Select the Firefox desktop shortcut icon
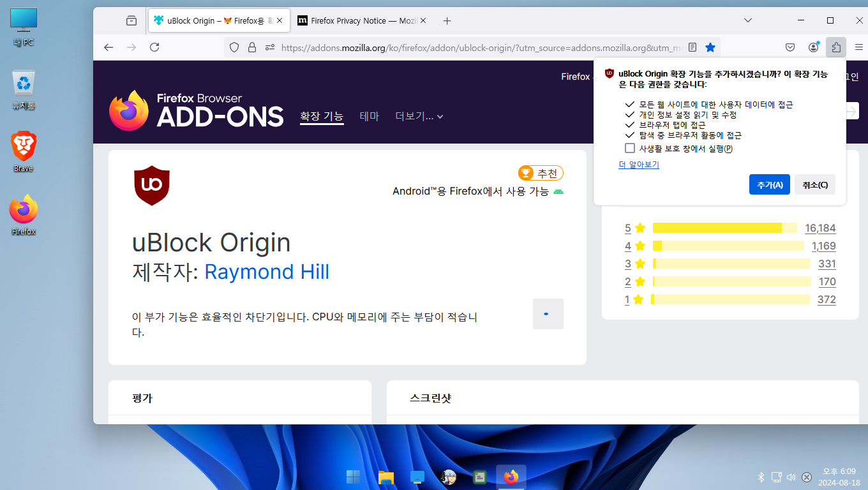This screenshot has height=490, width=868. point(24,214)
